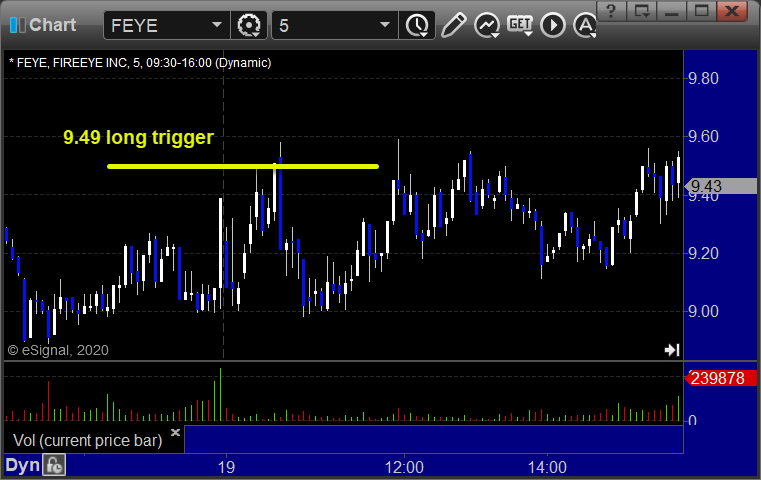Close the Vol study tab
The image size is (761, 480).
pyautogui.click(x=175, y=432)
